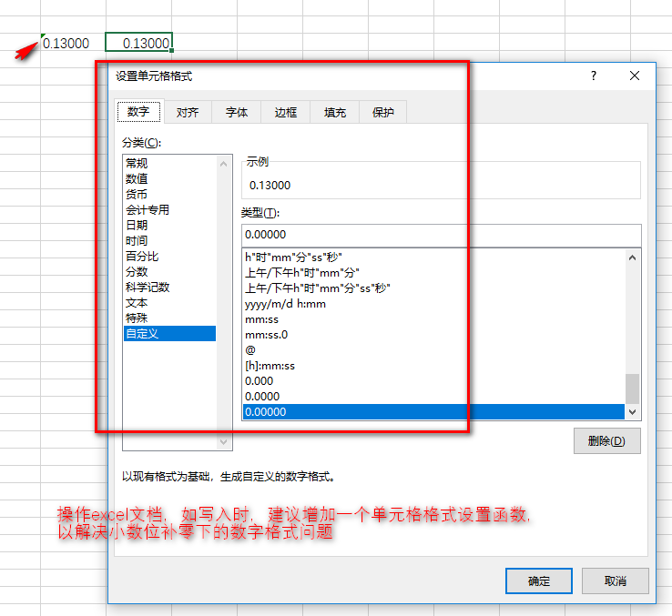Select 科学记数 in the category list
This screenshot has height=616, width=672.
148,288
